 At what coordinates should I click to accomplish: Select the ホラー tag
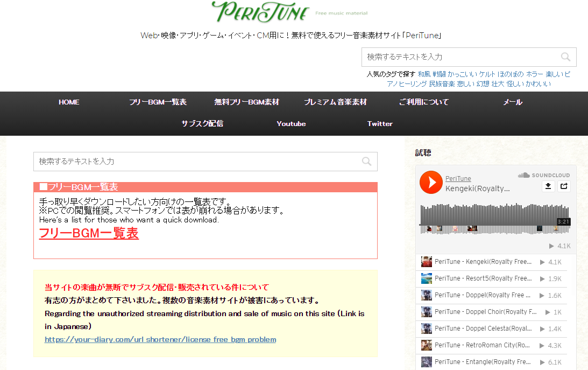coord(534,74)
